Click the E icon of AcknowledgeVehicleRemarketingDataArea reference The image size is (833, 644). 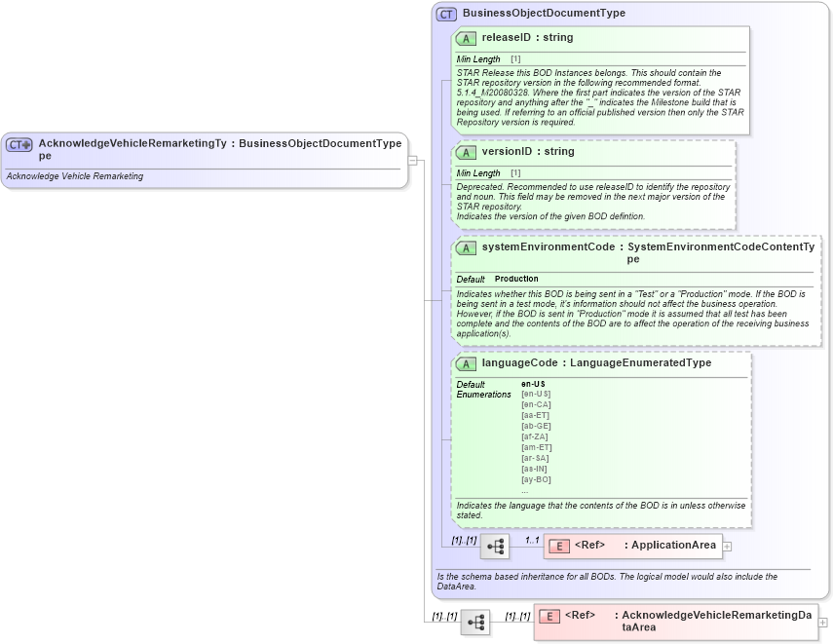pyautogui.click(x=551, y=616)
